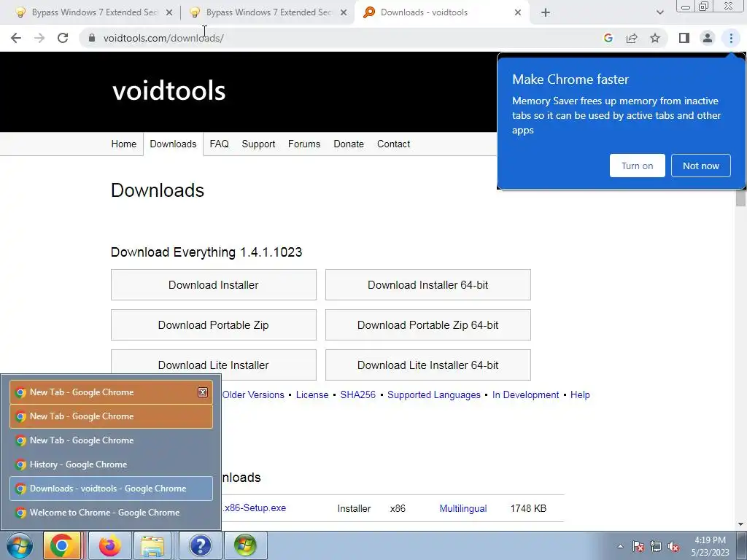Click Download Portable Zip button
The height and width of the screenshot is (560, 747).
point(214,324)
